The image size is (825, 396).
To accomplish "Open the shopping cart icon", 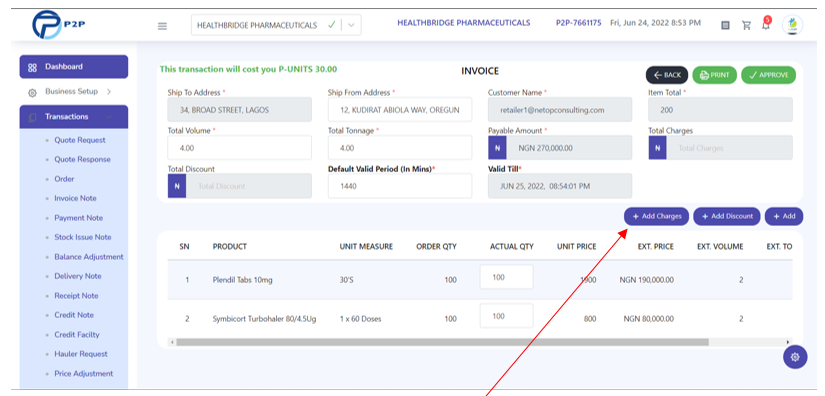I will pos(746,25).
